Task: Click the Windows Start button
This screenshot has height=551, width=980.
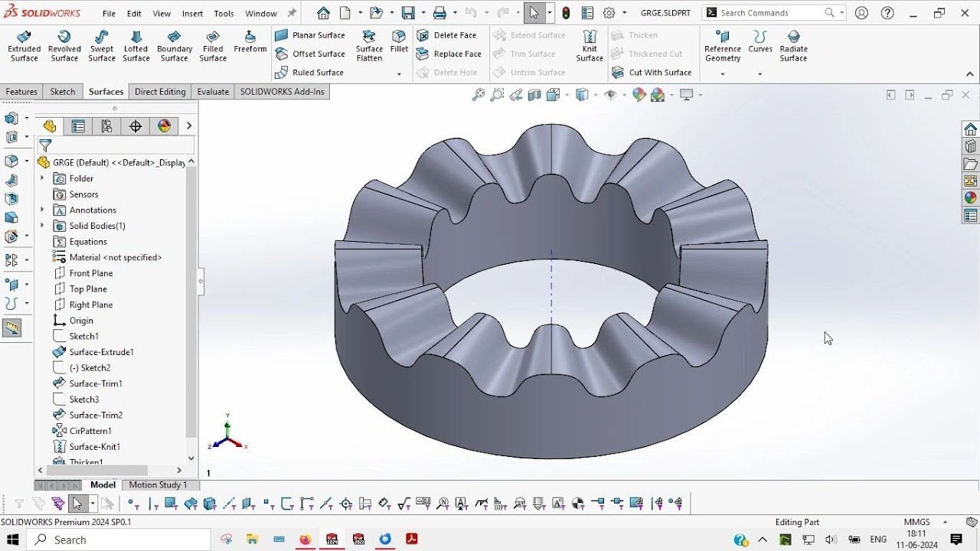Action: point(13,540)
